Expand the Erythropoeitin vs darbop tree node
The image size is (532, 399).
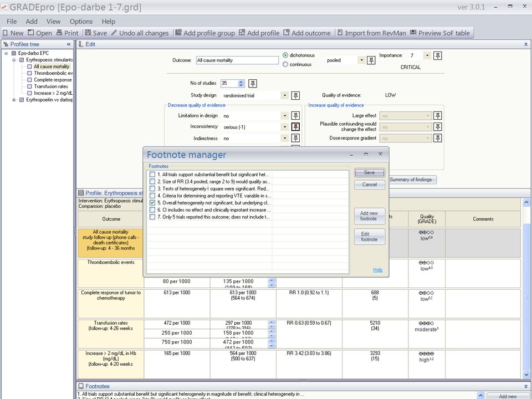pyautogui.click(x=14, y=100)
